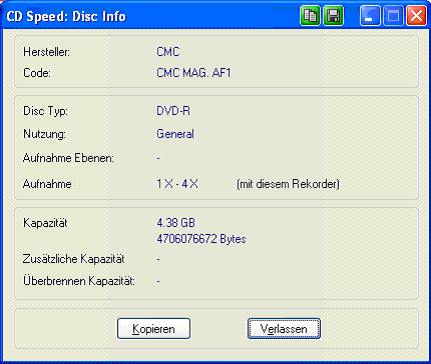Click the 1X - 4X recording speed value

177,184
